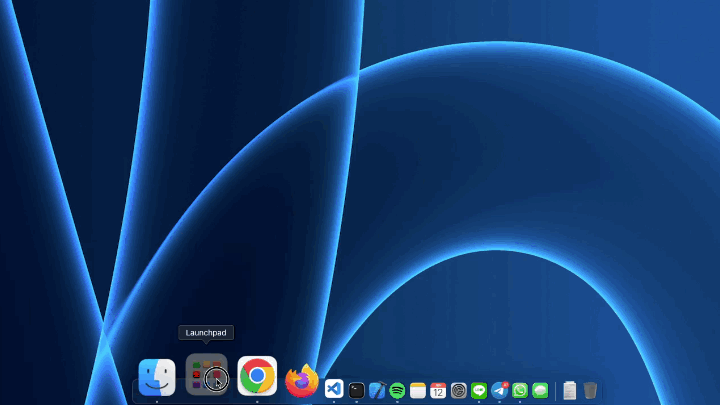Open Telegram with the unread badge

point(500,391)
